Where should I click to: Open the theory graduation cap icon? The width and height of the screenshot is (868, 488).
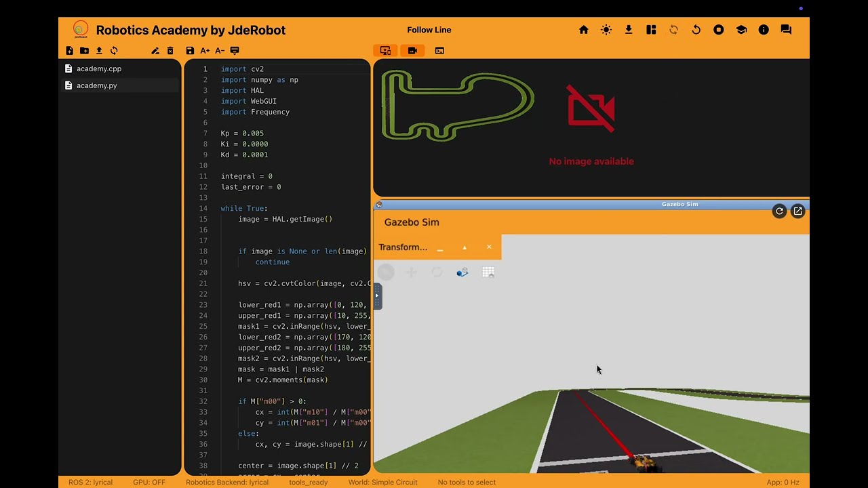pos(741,30)
